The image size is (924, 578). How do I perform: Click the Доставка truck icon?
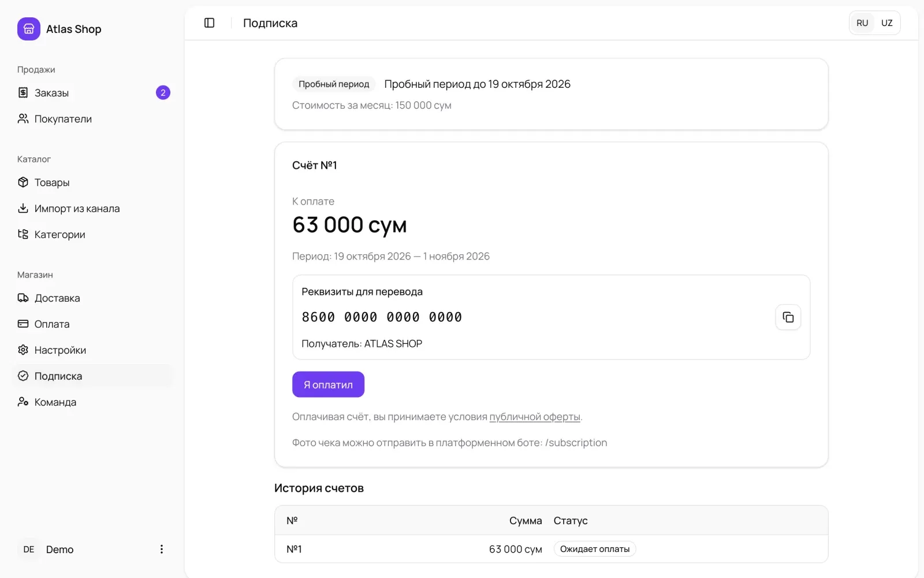pos(23,298)
